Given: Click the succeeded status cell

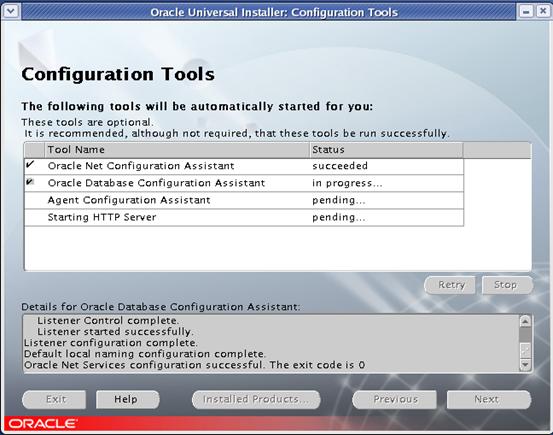Looking at the screenshot, I should point(387,166).
